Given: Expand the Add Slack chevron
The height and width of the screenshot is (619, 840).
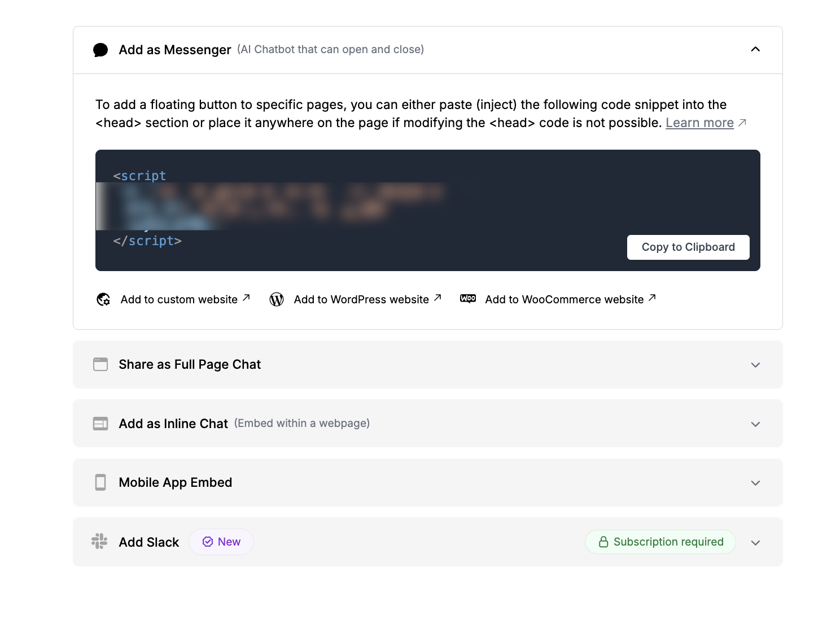Looking at the screenshot, I should pos(755,543).
